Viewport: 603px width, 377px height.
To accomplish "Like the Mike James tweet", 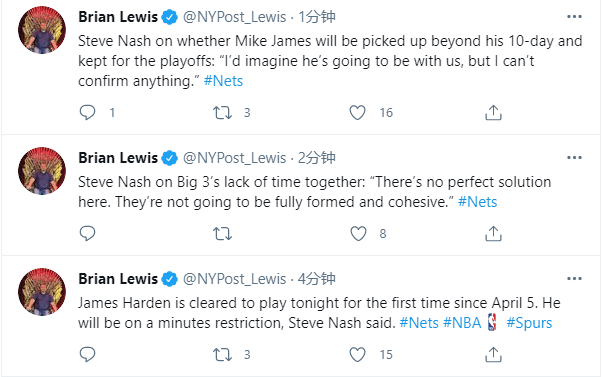I will (357, 113).
